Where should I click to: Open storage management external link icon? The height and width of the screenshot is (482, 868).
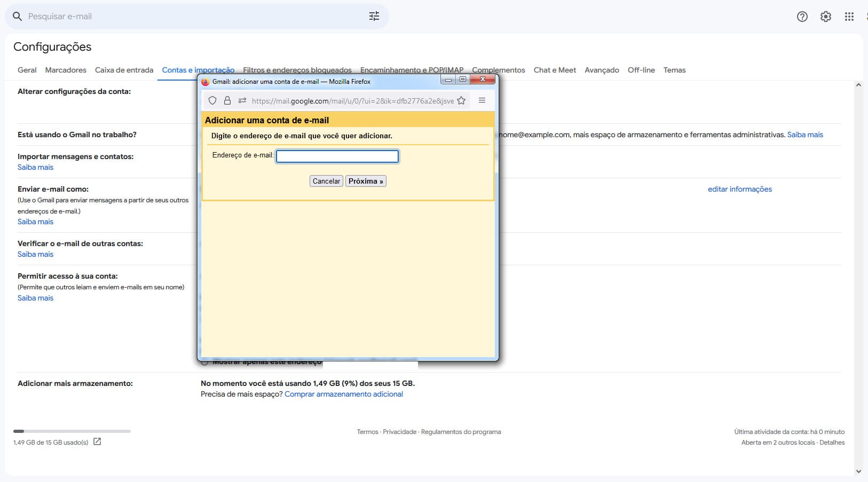[97, 442]
